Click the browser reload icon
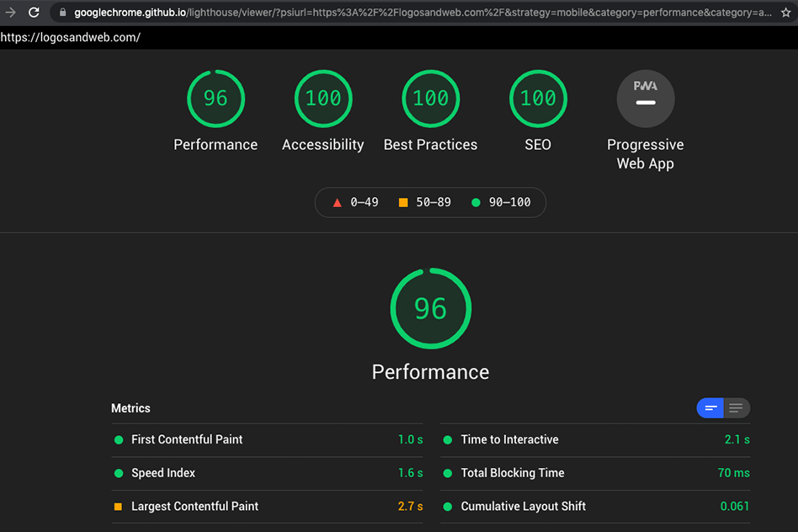 pos(34,13)
